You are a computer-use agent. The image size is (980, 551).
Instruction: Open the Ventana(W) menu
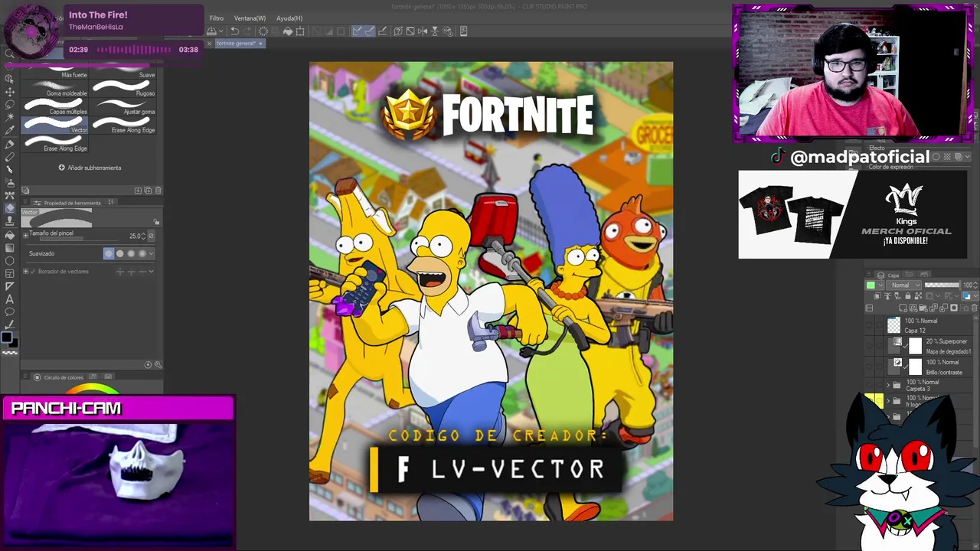[x=250, y=18]
